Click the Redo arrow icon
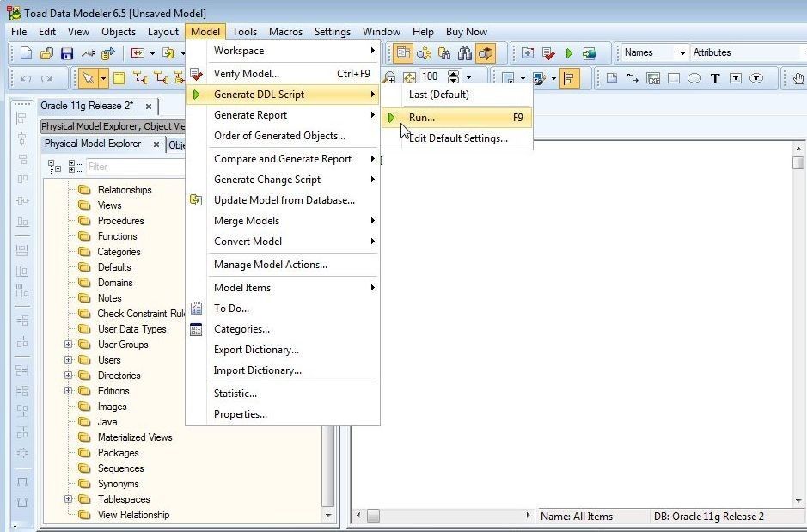 (46, 78)
